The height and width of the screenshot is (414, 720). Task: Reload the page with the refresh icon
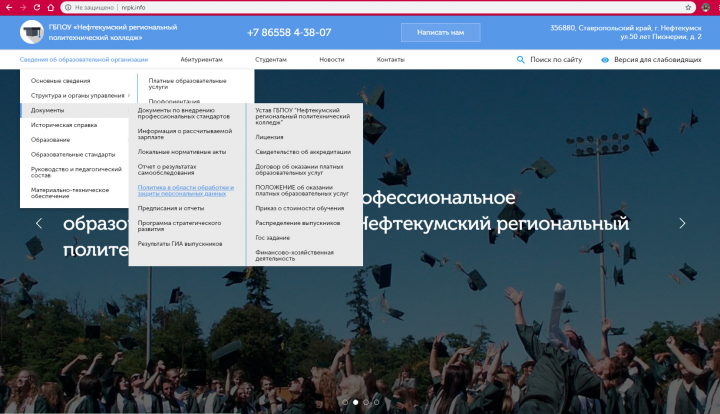pyautogui.click(x=37, y=7)
